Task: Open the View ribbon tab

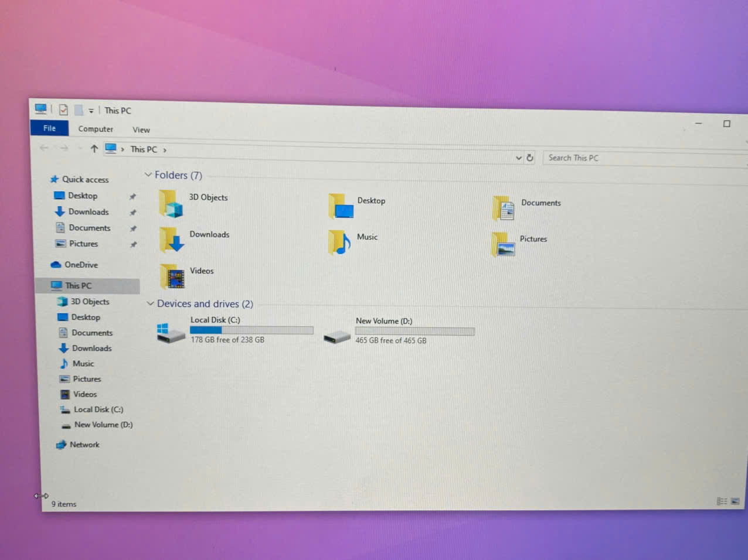Action: point(141,130)
